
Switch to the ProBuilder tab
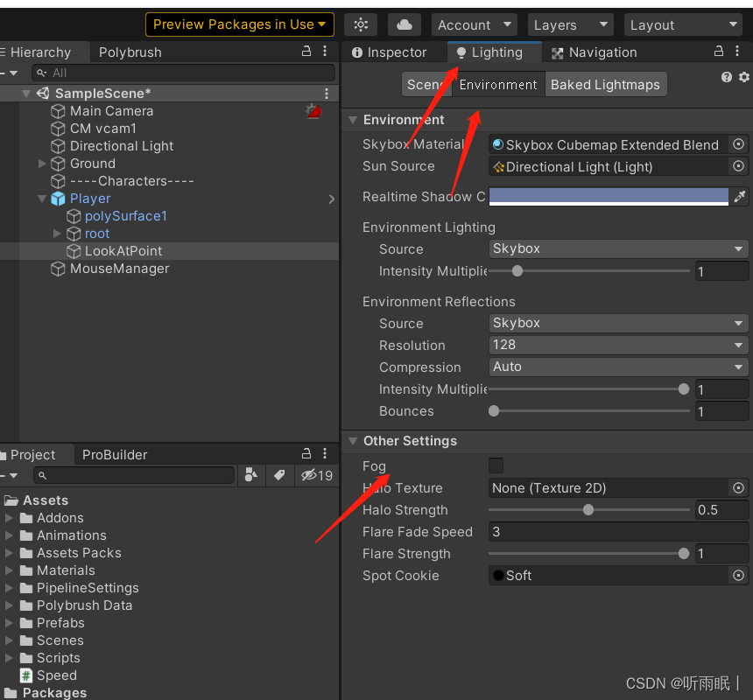coord(115,455)
